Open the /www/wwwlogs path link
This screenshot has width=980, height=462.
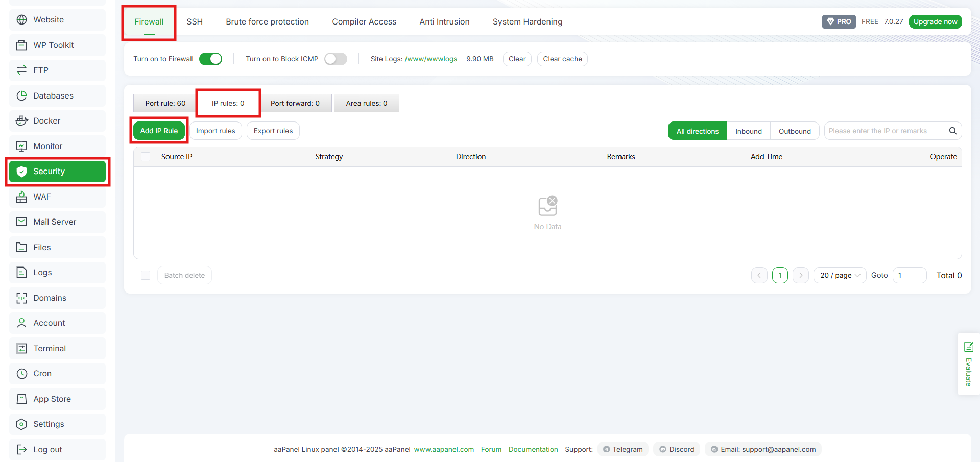point(431,59)
